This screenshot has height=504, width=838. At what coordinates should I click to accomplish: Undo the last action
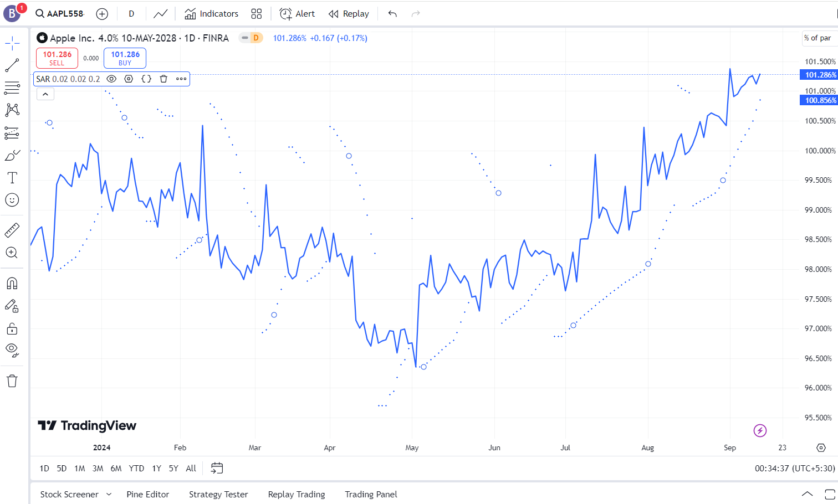(x=392, y=14)
